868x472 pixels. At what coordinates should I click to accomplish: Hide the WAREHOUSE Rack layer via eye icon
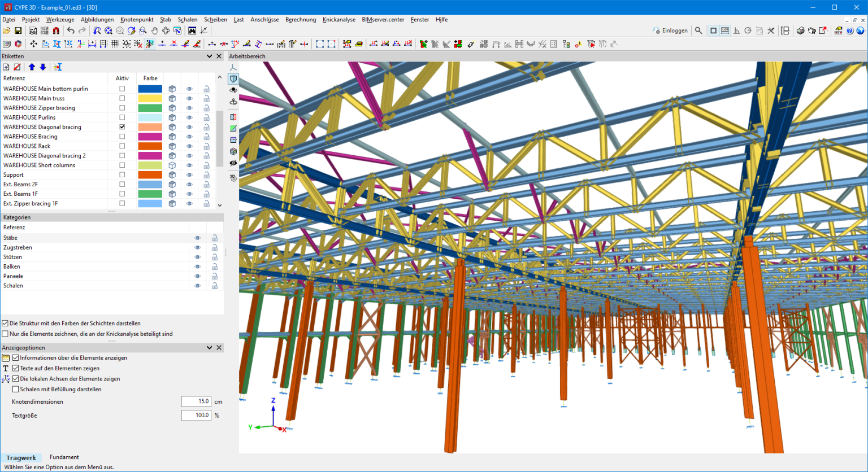(189, 146)
